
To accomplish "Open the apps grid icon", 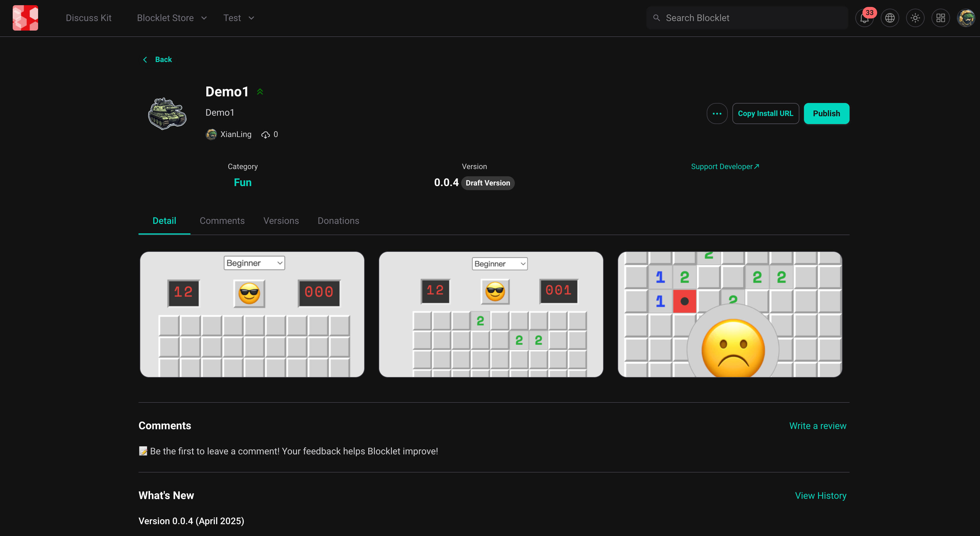I will (940, 18).
